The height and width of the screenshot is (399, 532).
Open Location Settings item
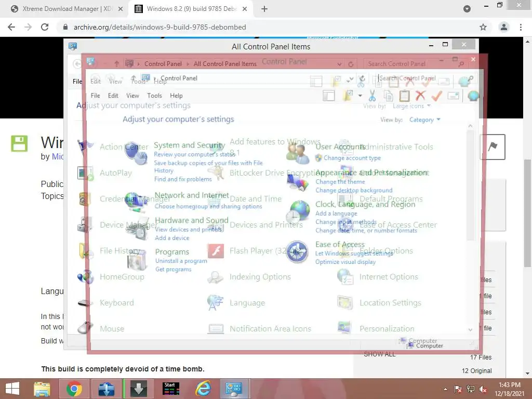(379, 303)
